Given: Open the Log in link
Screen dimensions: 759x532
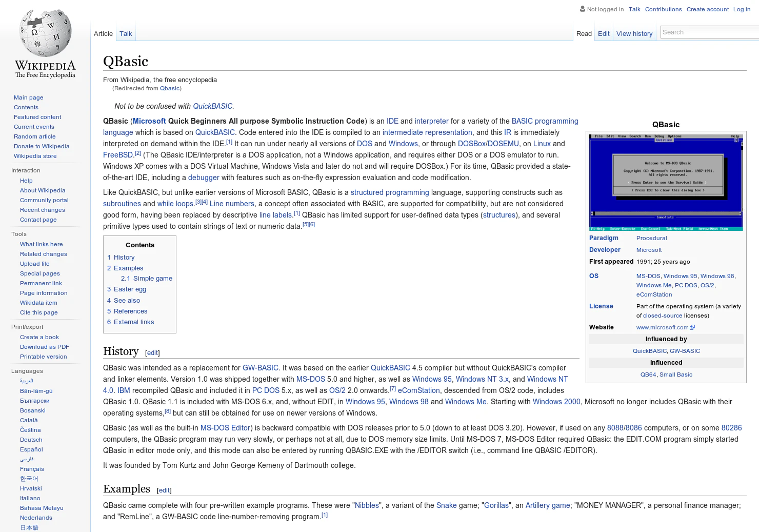Looking at the screenshot, I should pyautogui.click(x=742, y=9).
